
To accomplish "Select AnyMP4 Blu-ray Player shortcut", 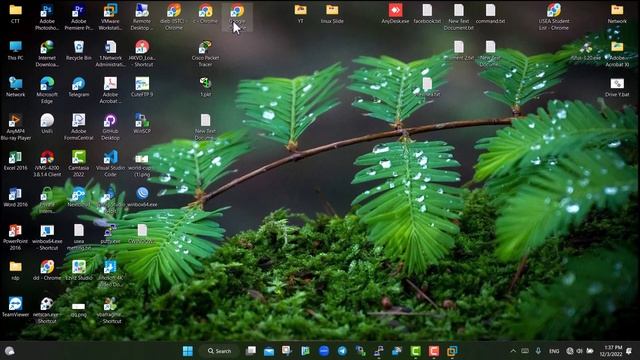I will (16, 127).
